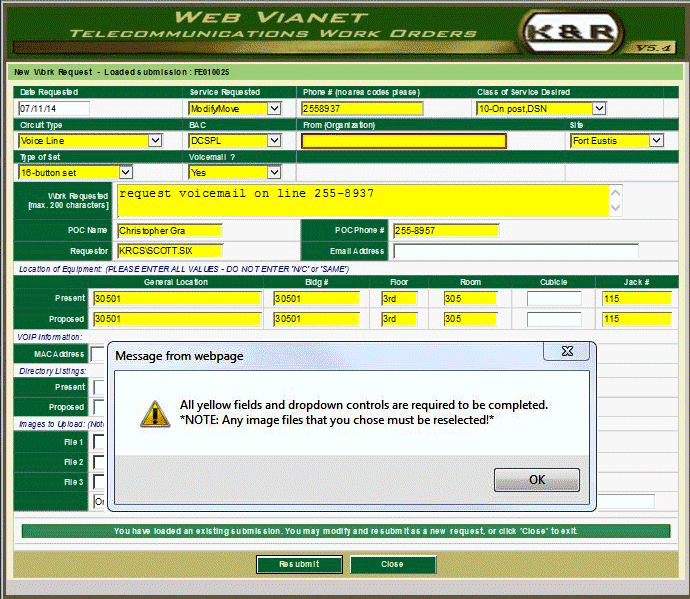The width and height of the screenshot is (690, 599).
Task: Click the empty Present Cubicle field
Action: tap(554, 298)
